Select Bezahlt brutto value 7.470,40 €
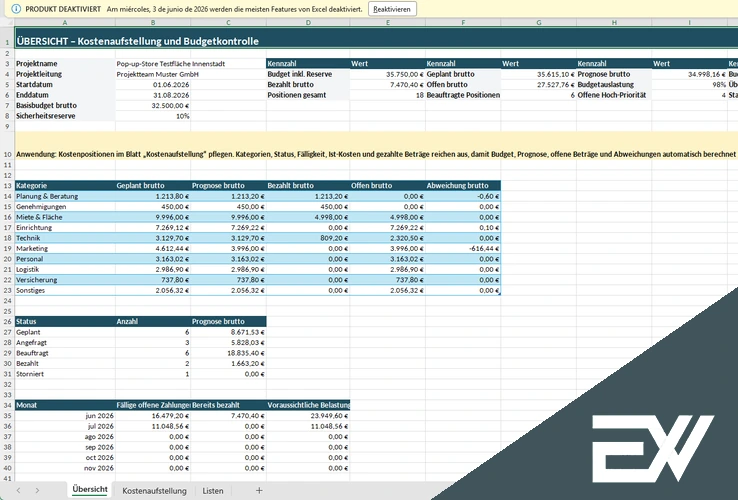The height and width of the screenshot is (500, 738). (388, 84)
